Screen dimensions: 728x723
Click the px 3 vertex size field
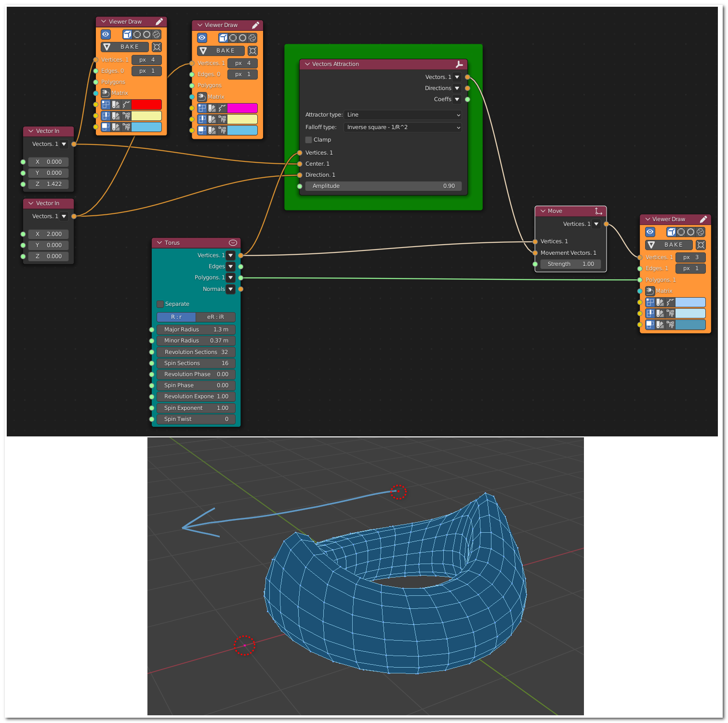tap(690, 257)
